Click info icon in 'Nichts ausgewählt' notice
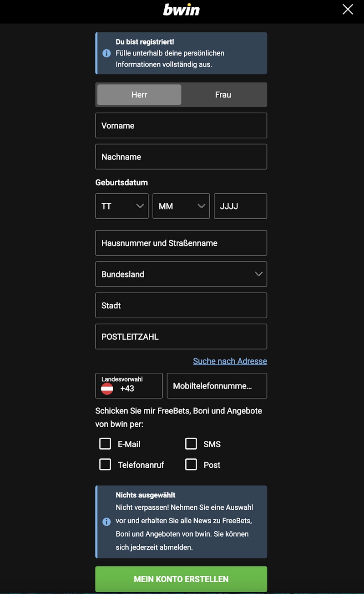364x594 pixels. click(x=106, y=522)
